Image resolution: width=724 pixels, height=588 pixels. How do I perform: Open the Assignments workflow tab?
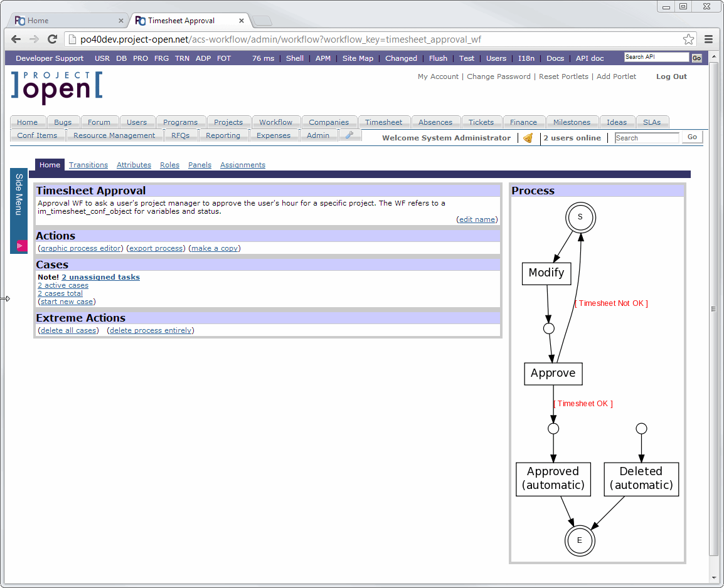[x=242, y=165]
